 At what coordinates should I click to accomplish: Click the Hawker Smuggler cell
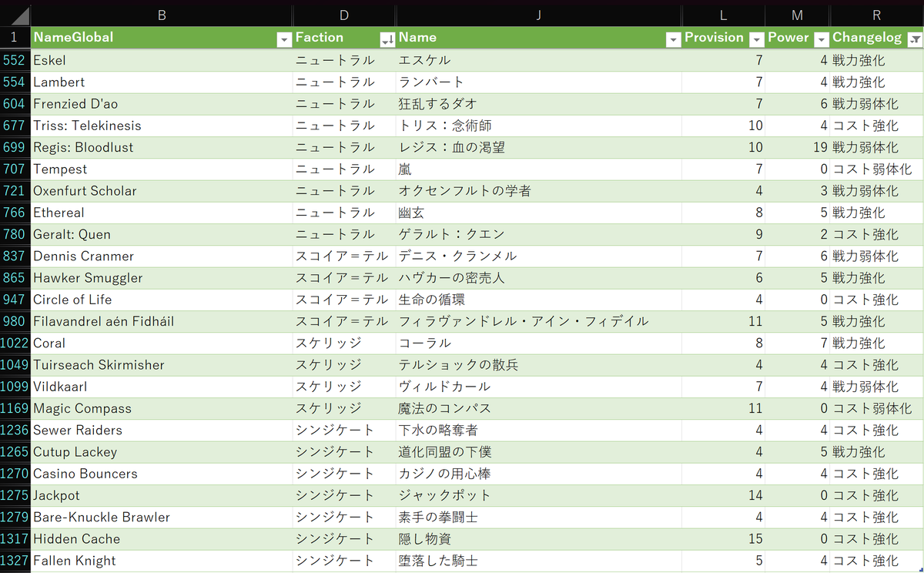pos(162,277)
